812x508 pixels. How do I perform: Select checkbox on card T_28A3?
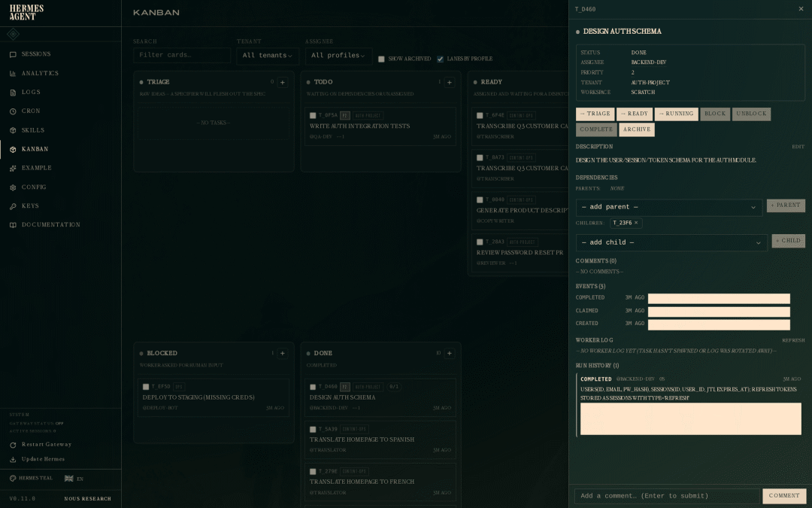coord(480,242)
